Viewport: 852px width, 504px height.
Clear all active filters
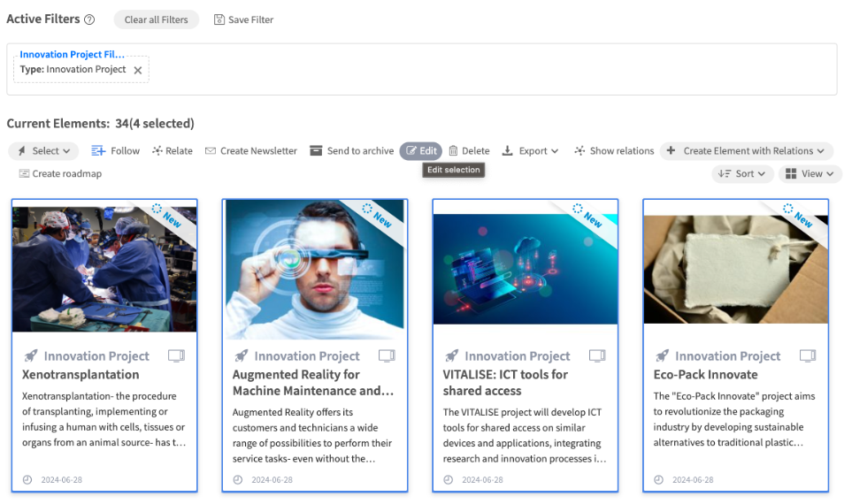pyautogui.click(x=156, y=19)
